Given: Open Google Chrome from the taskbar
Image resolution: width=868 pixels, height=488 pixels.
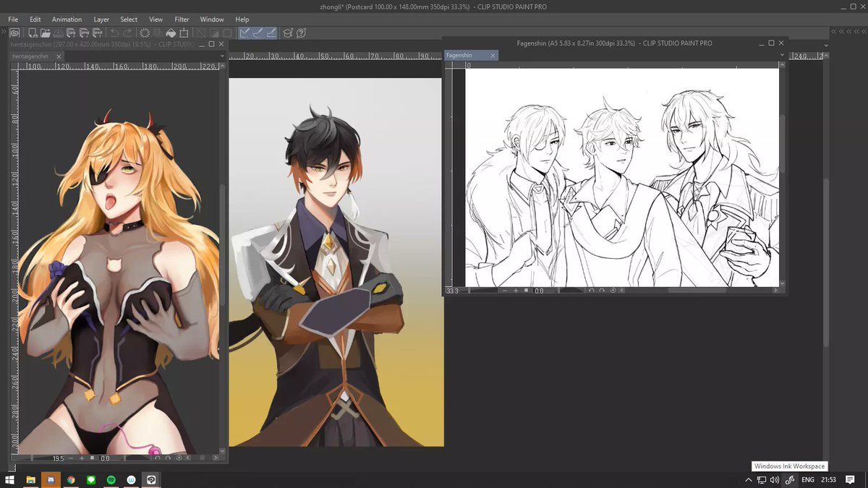Looking at the screenshot, I should coord(71,479).
